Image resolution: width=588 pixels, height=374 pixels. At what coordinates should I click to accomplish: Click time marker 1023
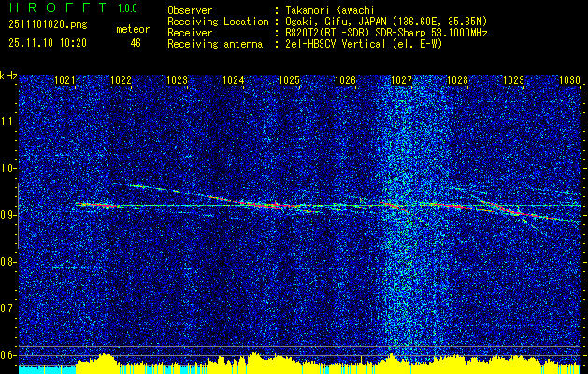pos(177,79)
